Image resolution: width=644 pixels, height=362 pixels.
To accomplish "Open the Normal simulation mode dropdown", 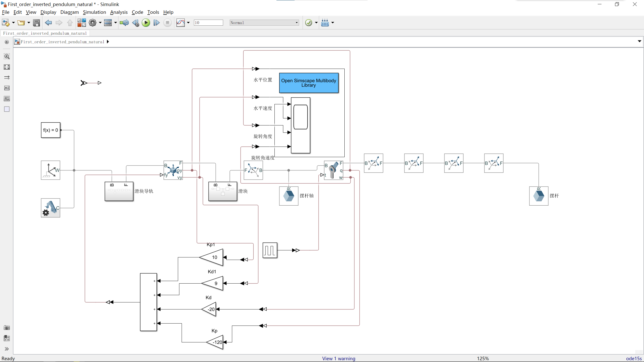I will pos(264,23).
